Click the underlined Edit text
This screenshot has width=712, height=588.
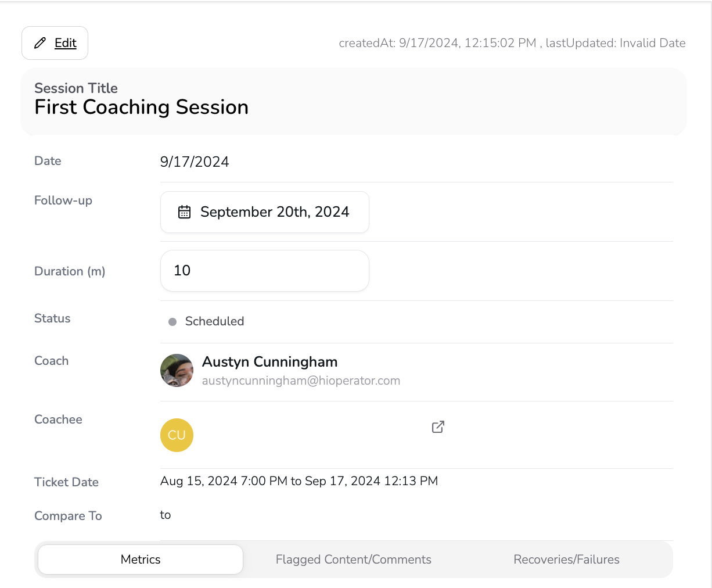[x=66, y=43]
